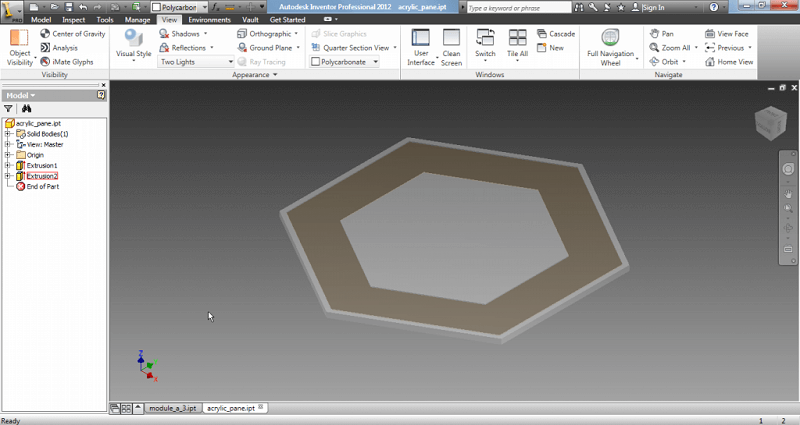The image size is (800, 425).
Task: Open the Reflections options
Action: tap(187, 47)
